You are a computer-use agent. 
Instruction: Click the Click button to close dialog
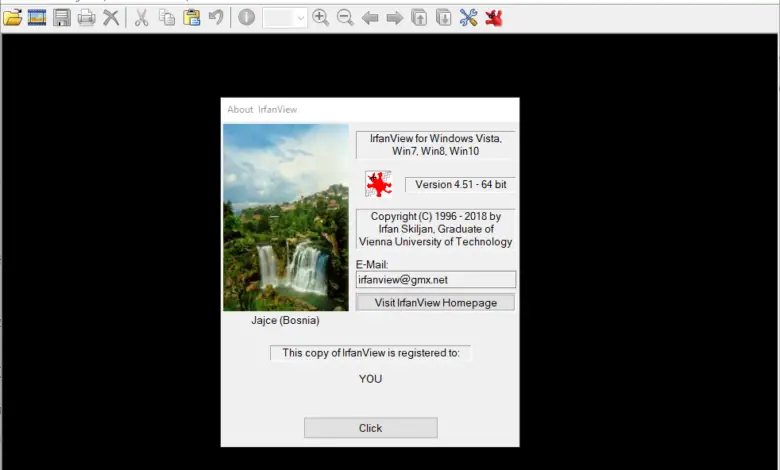pos(371,428)
